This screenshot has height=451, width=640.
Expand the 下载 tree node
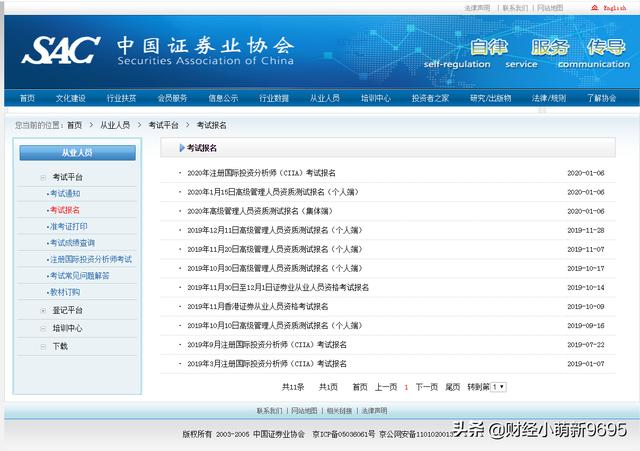pos(43,347)
